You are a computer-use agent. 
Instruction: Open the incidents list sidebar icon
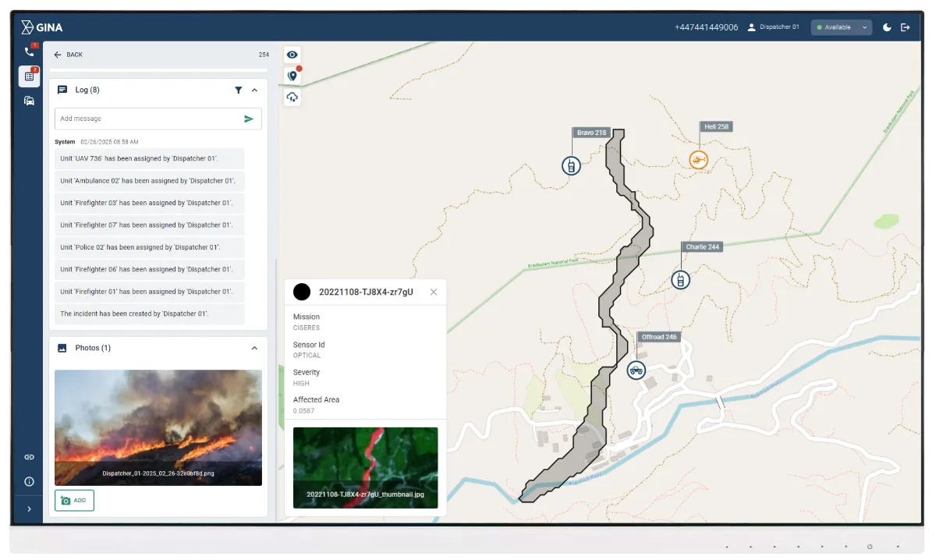coord(29,76)
